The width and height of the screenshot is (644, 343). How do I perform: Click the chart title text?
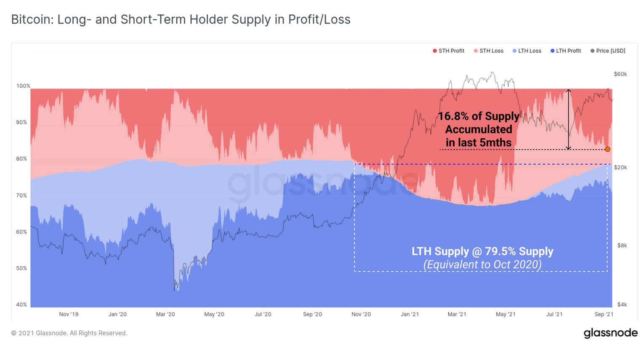coord(181,19)
